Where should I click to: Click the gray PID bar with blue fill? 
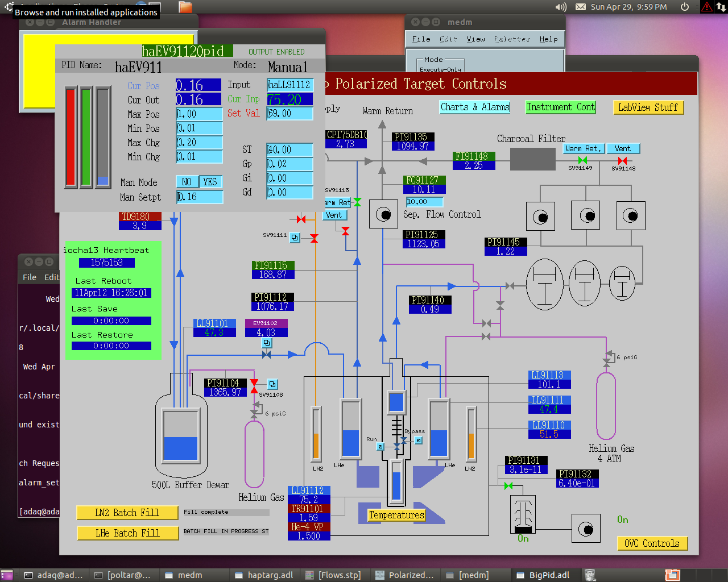103,137
